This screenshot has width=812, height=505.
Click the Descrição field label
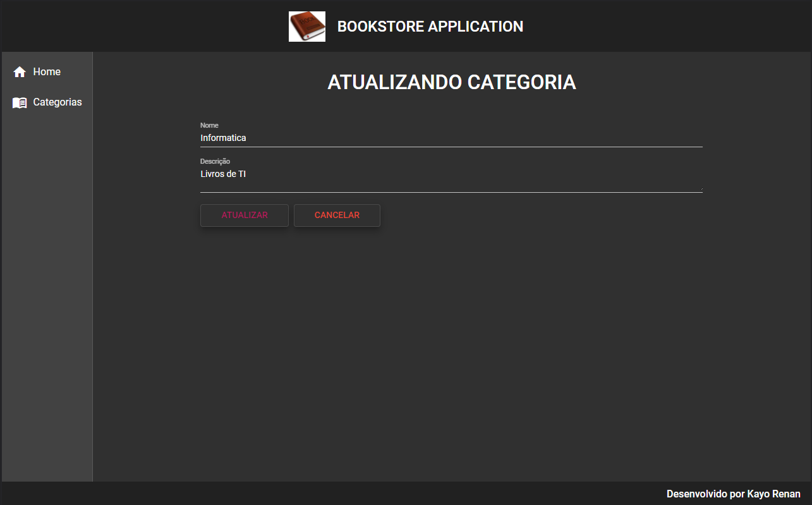click(x=215, y=161)
